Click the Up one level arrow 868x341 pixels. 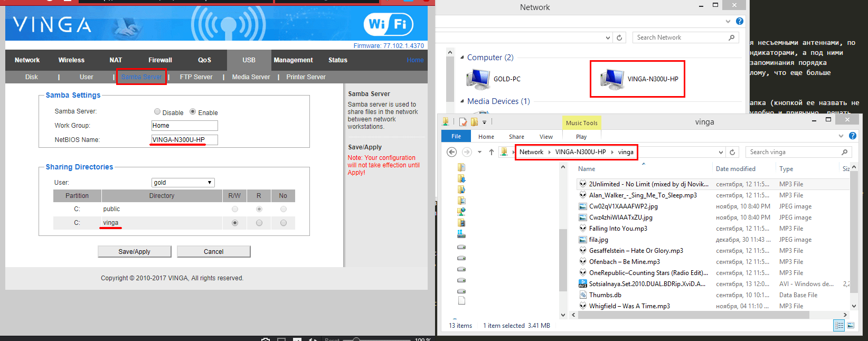[x=492, y=152]
